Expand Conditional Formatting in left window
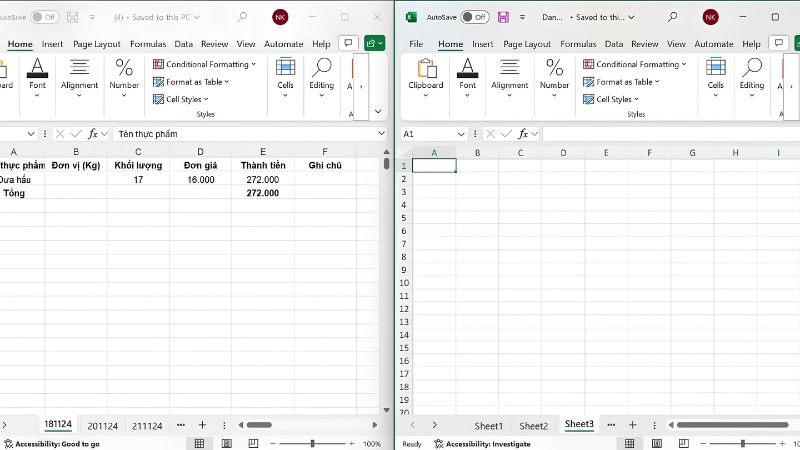800x450 pixels. point(205,64)
